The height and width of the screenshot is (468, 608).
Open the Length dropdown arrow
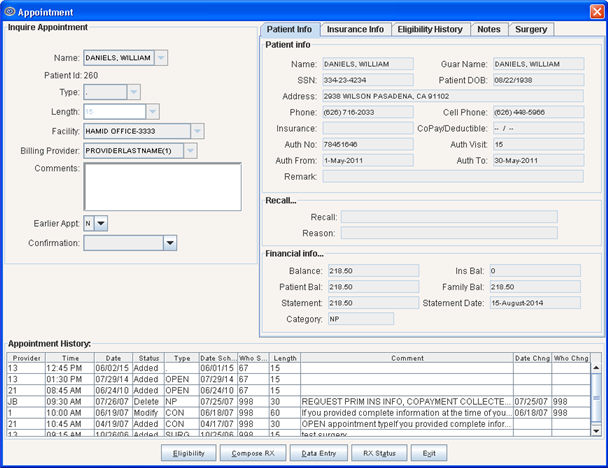pos(152,112)
